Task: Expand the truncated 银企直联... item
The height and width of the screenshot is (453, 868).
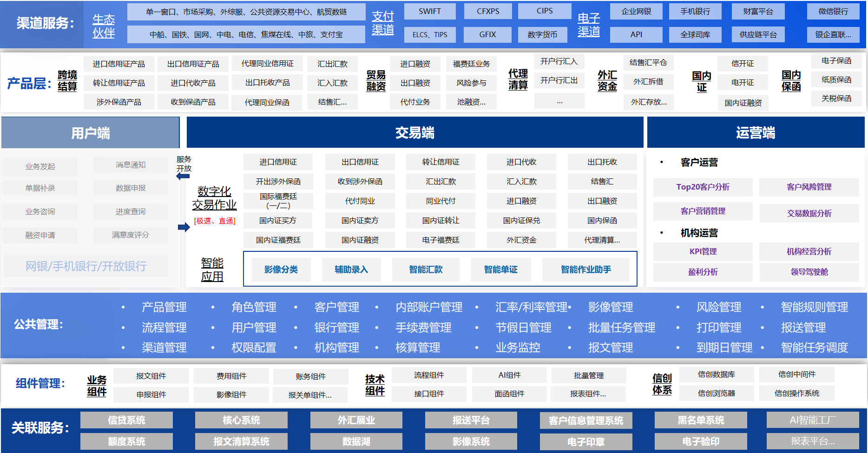Action: (833, 34)
